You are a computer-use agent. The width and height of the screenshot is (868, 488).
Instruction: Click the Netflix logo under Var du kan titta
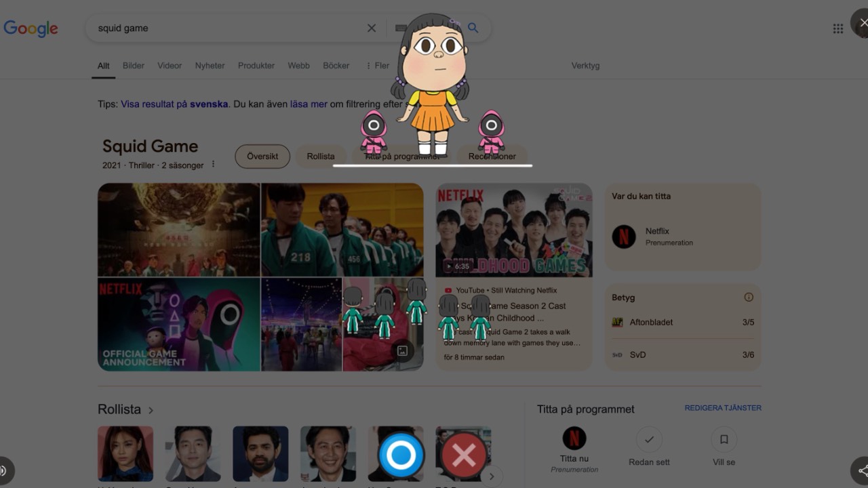coord(624,236)
